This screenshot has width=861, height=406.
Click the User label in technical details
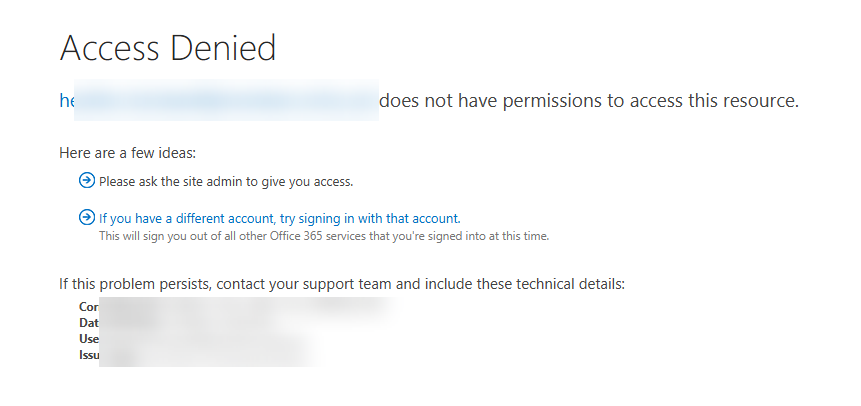(89, 338)
